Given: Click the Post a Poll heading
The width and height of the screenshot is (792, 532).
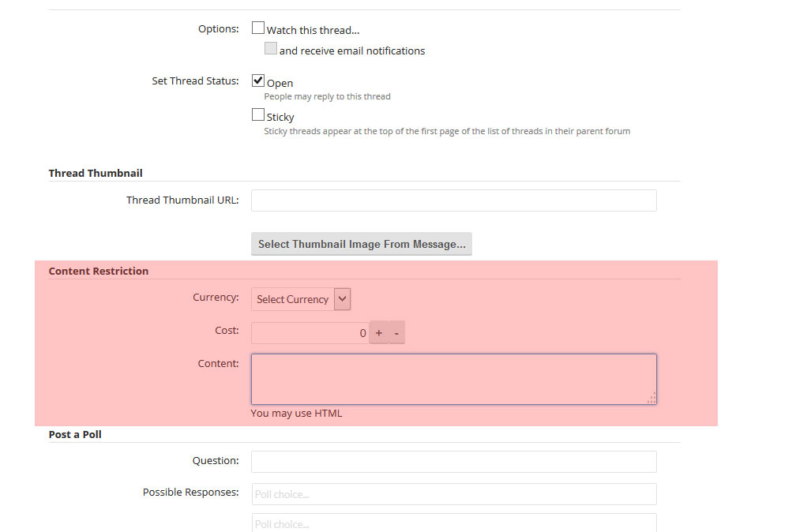Looking at the screenshot, I should [75, 434].
